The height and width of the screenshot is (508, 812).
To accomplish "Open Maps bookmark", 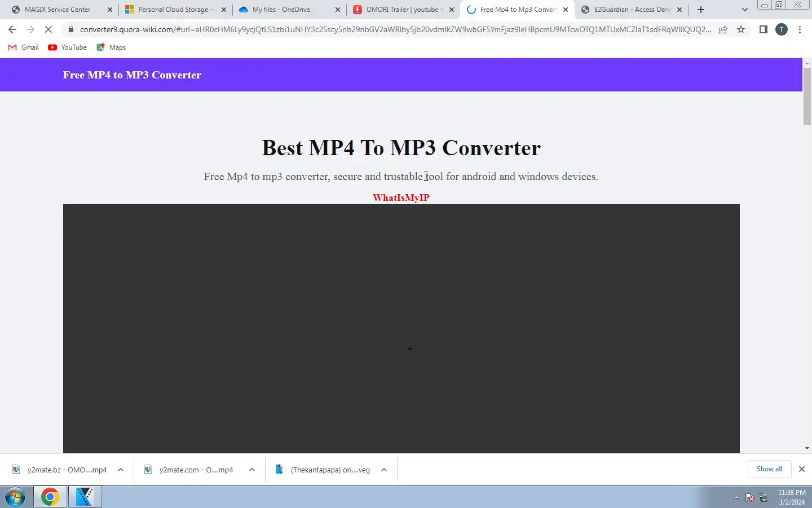I will (x=111, y=47).
